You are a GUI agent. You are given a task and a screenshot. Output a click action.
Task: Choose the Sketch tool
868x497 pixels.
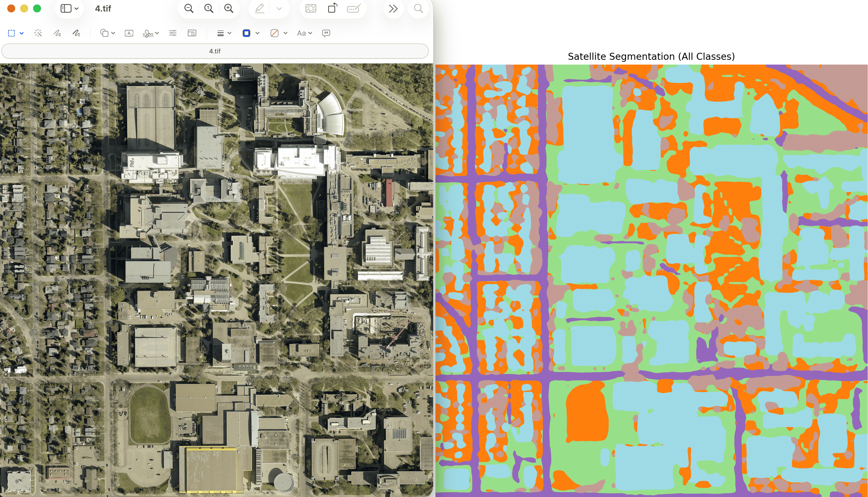pos(57,33)
